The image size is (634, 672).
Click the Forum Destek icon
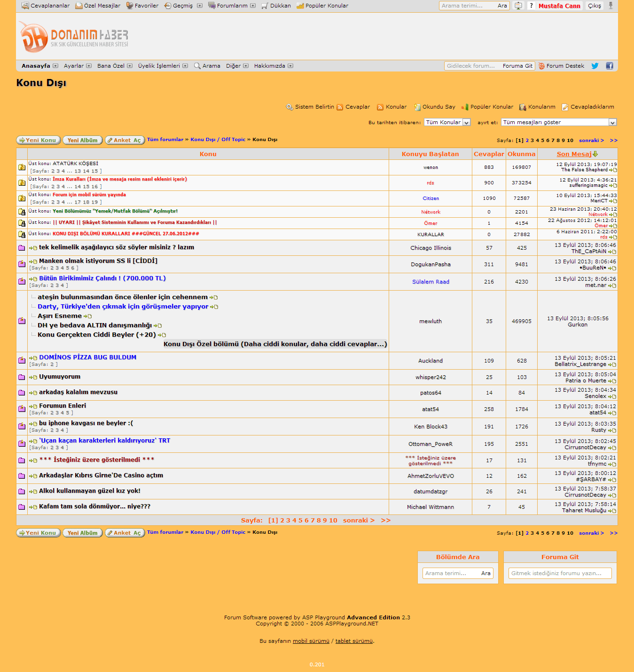click(542, 66)
